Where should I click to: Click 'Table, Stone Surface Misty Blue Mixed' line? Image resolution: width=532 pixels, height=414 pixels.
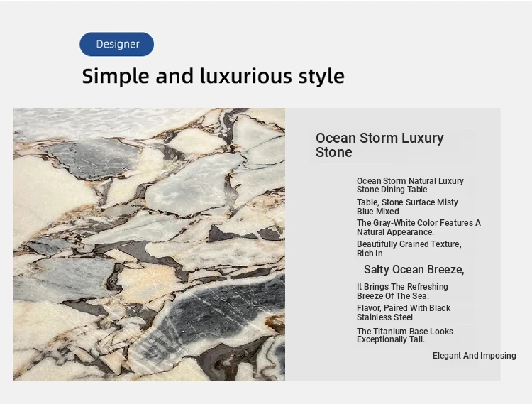click(407, 207)
